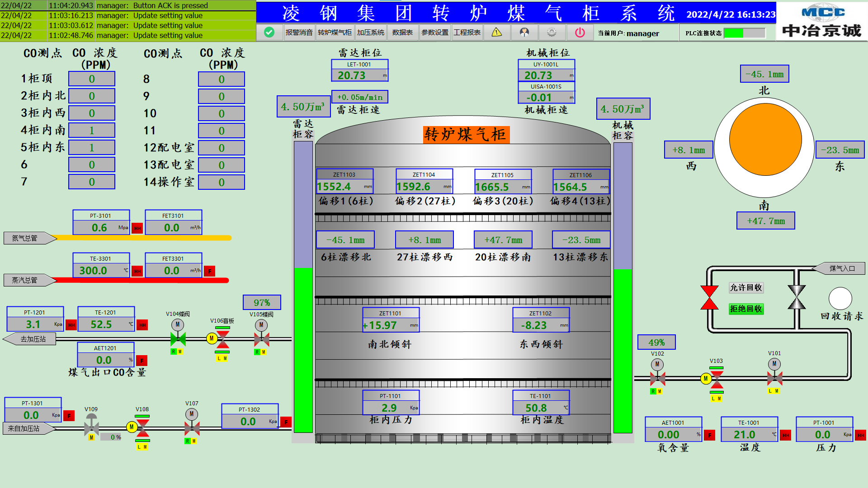The image size is (868, 488).
Task: Click the PT-1101 cabinet pressure value field
Action: pos(389,408)
